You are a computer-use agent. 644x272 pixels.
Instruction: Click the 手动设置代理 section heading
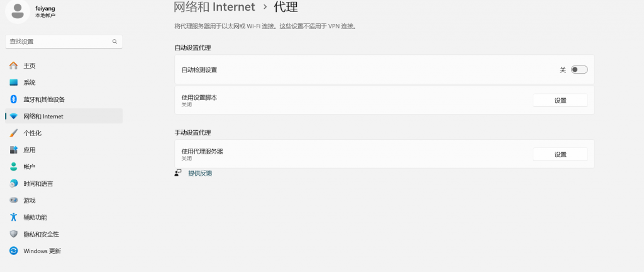tap(192, 133)
